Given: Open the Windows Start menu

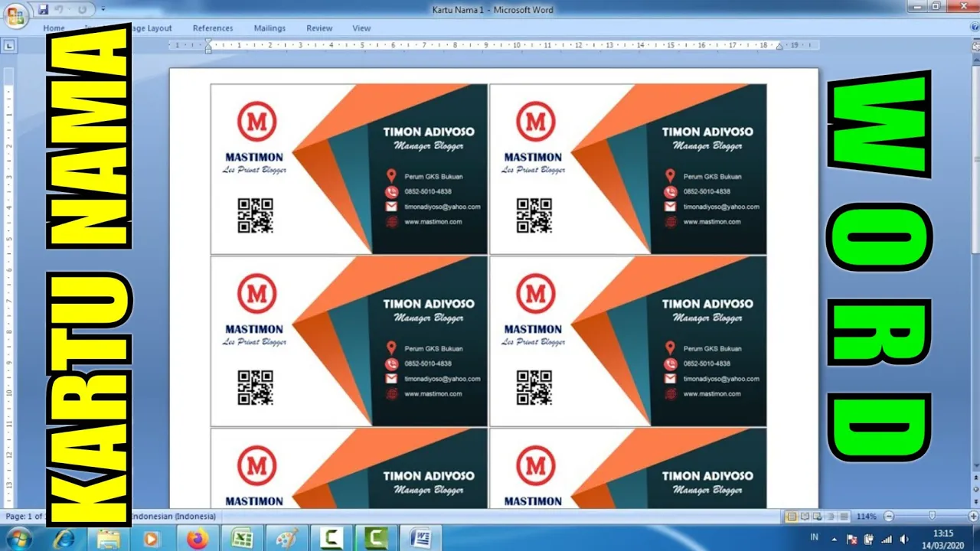Looking at the screenshot, I should pos(18,539).
